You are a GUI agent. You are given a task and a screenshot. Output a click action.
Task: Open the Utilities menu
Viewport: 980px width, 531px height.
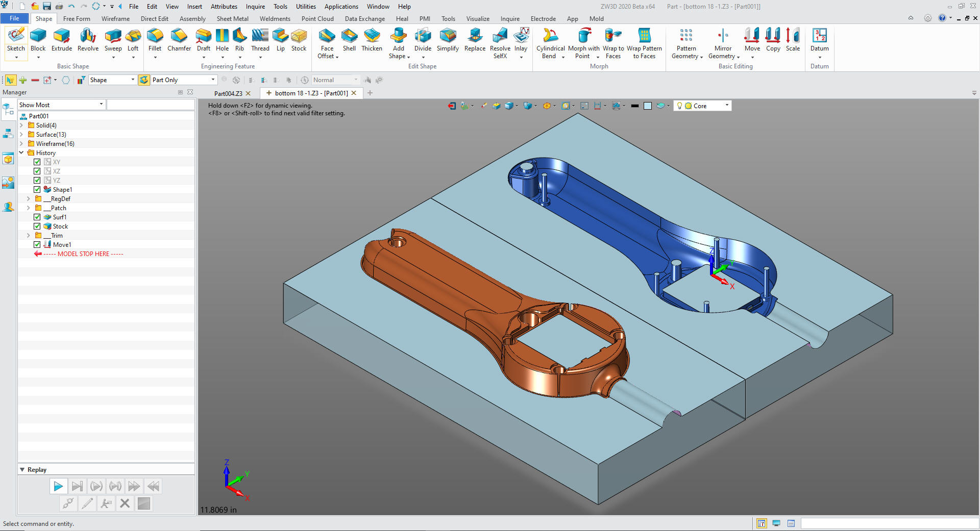click(306, 7)
